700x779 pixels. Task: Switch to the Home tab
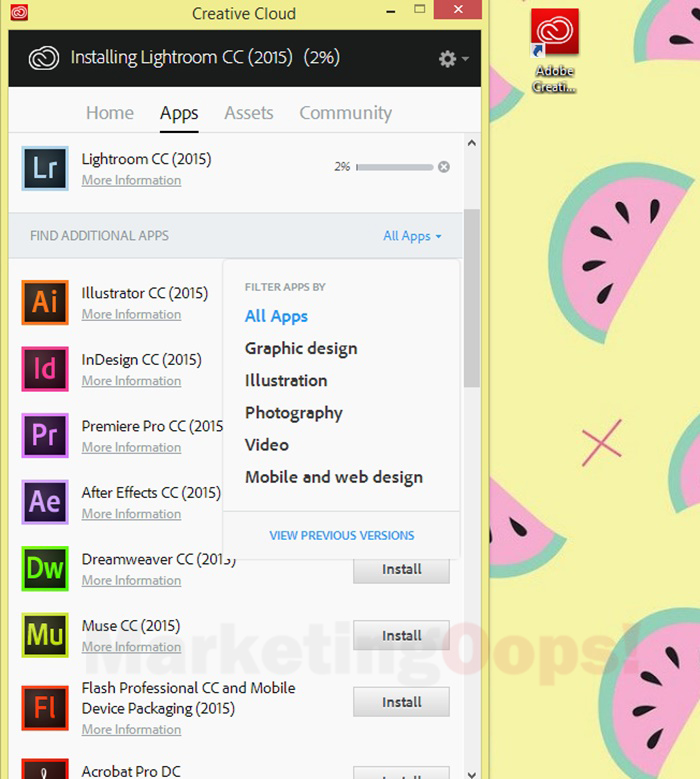coord(110,113)
